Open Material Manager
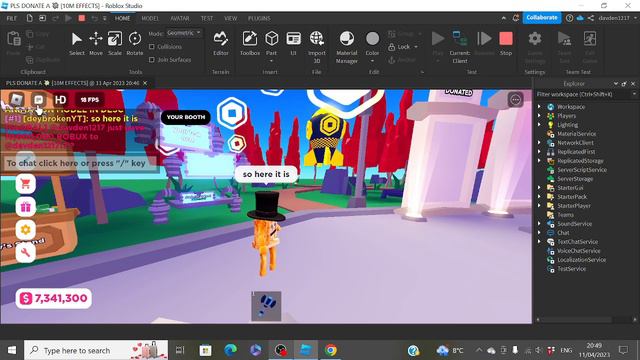The width and height of the screenshot is (640, 360). [x=347, y=47]
